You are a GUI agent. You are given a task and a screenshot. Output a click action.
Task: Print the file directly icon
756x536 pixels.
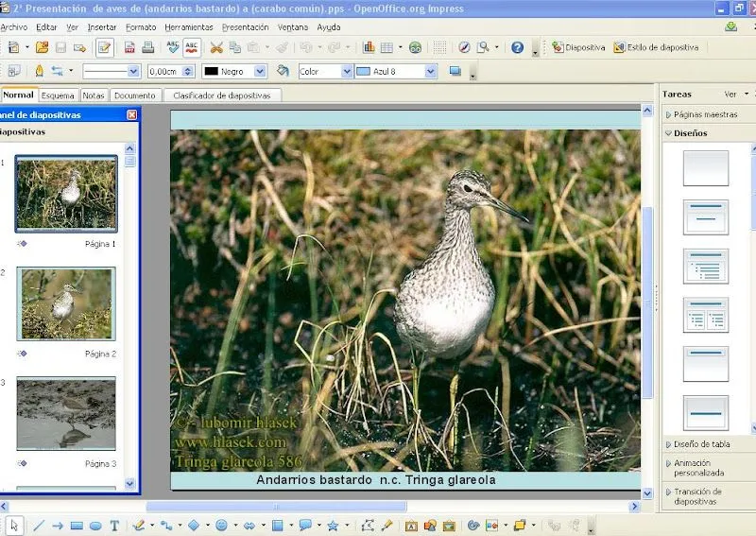coord(147,47)
